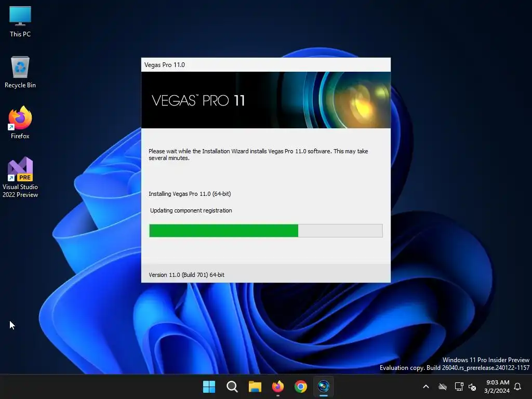
Task: Click the OneDrive cloud tray icon
Action: point(443,387)
